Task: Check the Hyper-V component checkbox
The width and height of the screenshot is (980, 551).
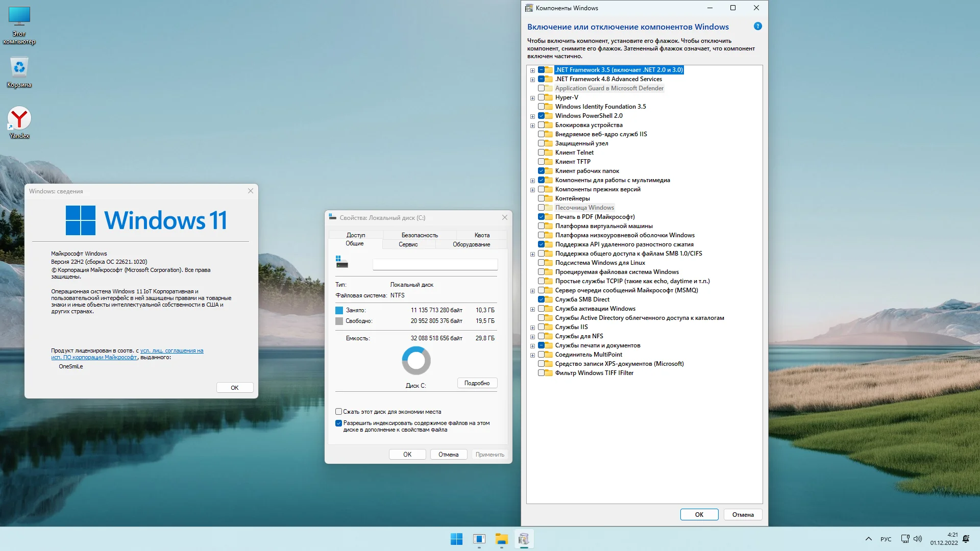Action: (541, 97)
